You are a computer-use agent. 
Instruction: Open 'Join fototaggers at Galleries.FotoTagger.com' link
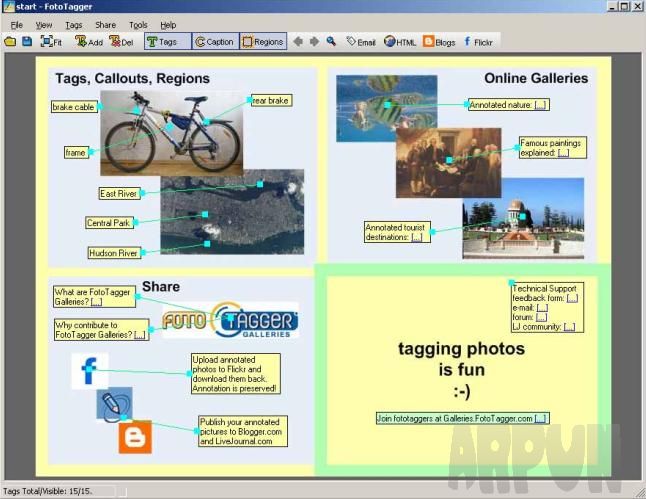click(540, 419)
